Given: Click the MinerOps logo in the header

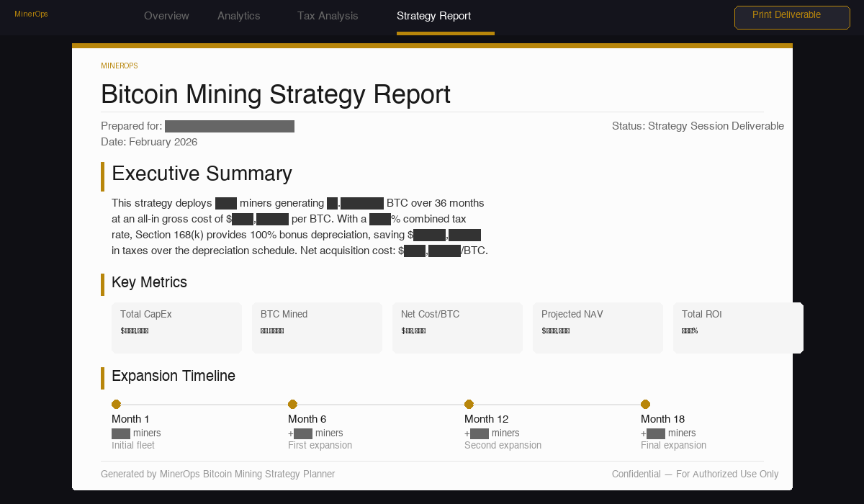Looking at the screenshot, I should click(x=31, y=14).
